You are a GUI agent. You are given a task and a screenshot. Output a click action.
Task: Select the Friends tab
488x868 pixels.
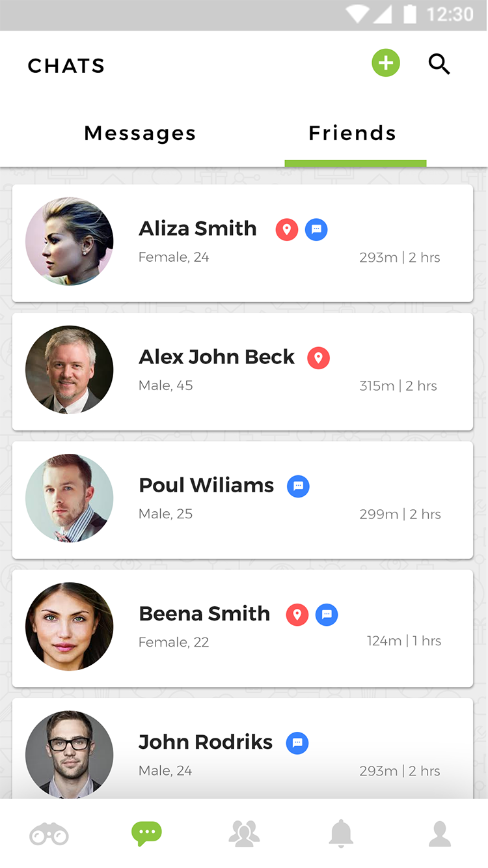(x=351, y=133)
